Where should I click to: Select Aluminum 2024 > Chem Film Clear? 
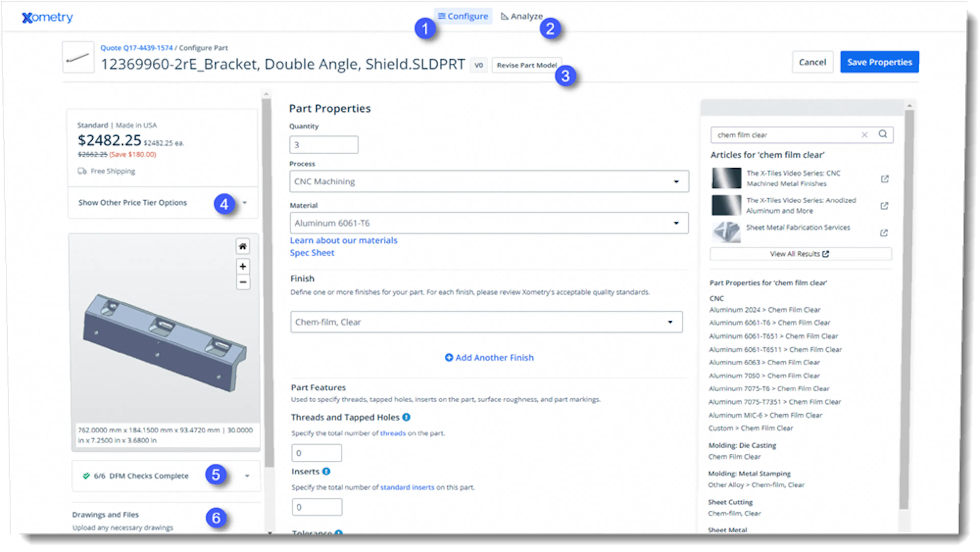765,310
